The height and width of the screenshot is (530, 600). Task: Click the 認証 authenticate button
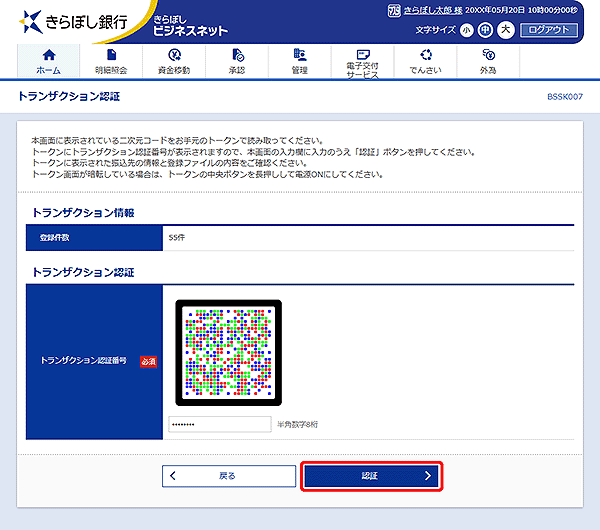tap(372, 476)
